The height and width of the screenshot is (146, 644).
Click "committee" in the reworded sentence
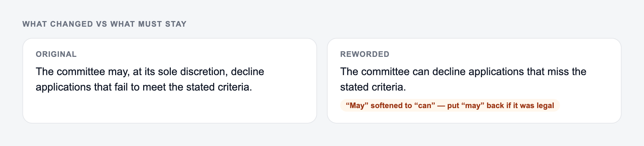tap(385, 72)
